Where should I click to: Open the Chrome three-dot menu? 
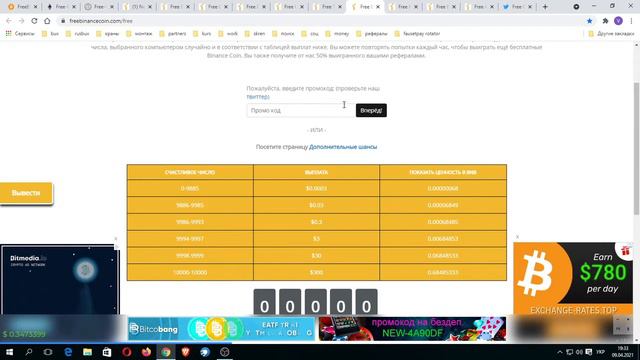pyautogui.click(x=631, y=21)
